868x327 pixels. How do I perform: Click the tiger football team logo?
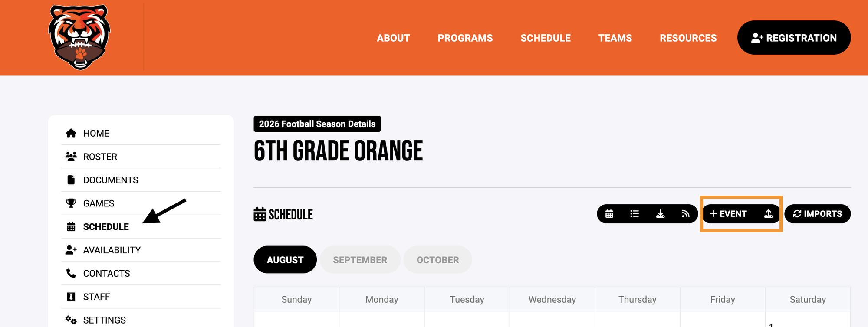point(79,37)
